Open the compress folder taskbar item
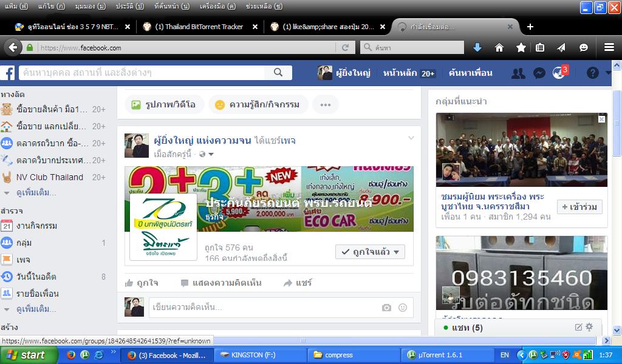Viewport: 622px width, 364px height. [x=354, y=355]
